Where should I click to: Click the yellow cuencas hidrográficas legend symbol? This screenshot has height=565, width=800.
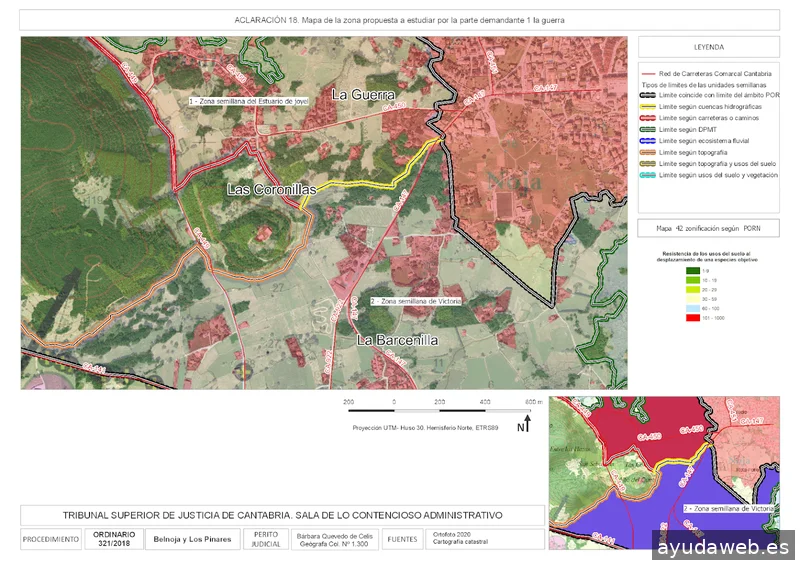click(648, 105)
